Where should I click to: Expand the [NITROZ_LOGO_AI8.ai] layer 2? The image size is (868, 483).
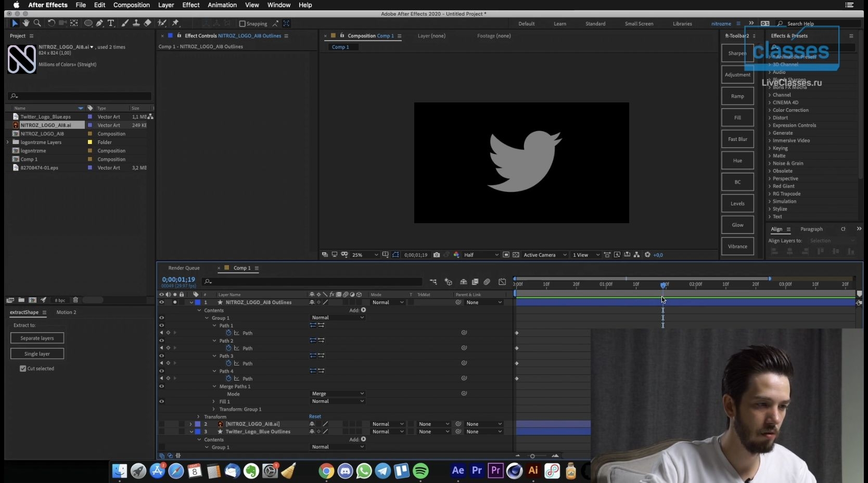pos(190,424)
